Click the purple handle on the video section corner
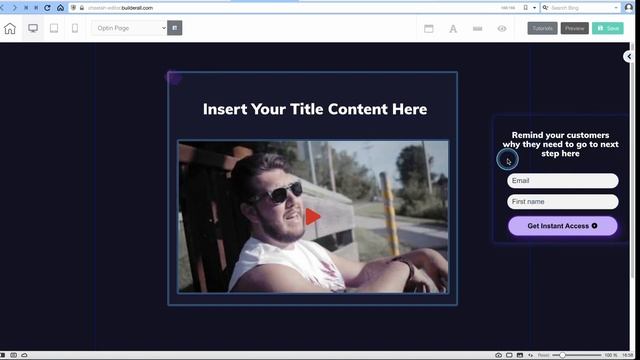640x360 pixels. [173, 77]
